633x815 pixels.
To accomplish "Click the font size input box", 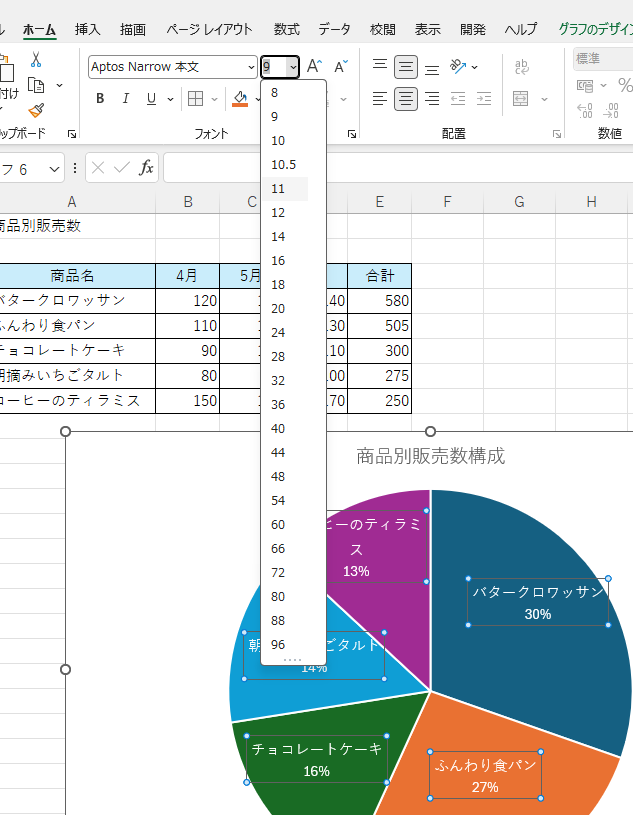I will (274, 67).
